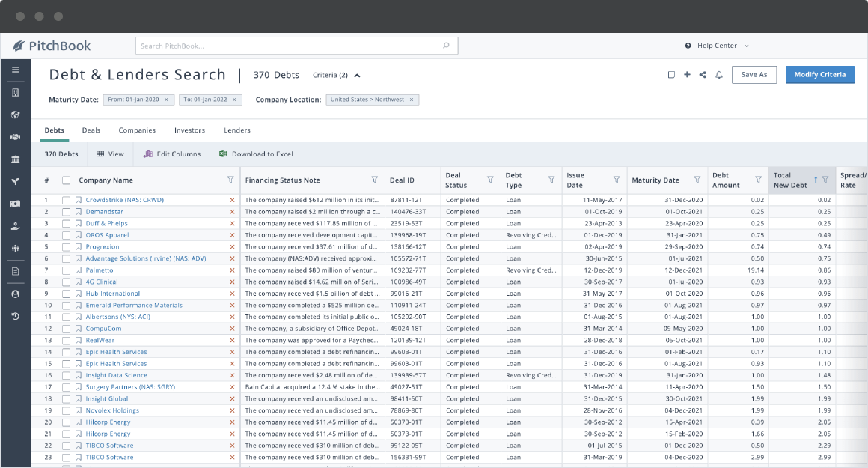
Task: Check the CompuCom row checkbox
Action: tap(67, 329)
